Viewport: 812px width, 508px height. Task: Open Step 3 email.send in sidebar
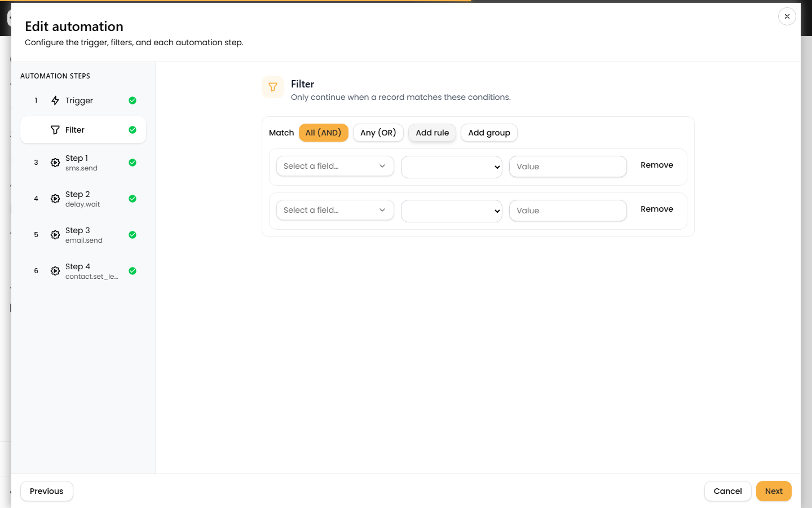(x=83, y=235)
